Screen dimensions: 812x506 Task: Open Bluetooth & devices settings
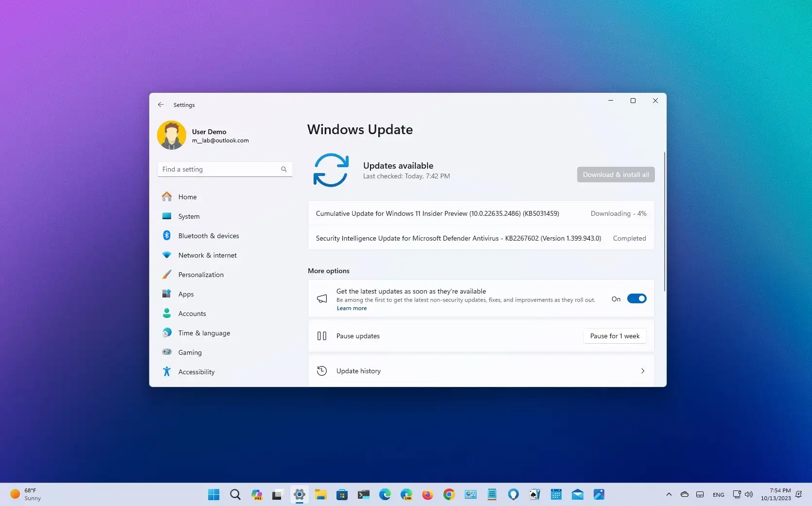225,236
